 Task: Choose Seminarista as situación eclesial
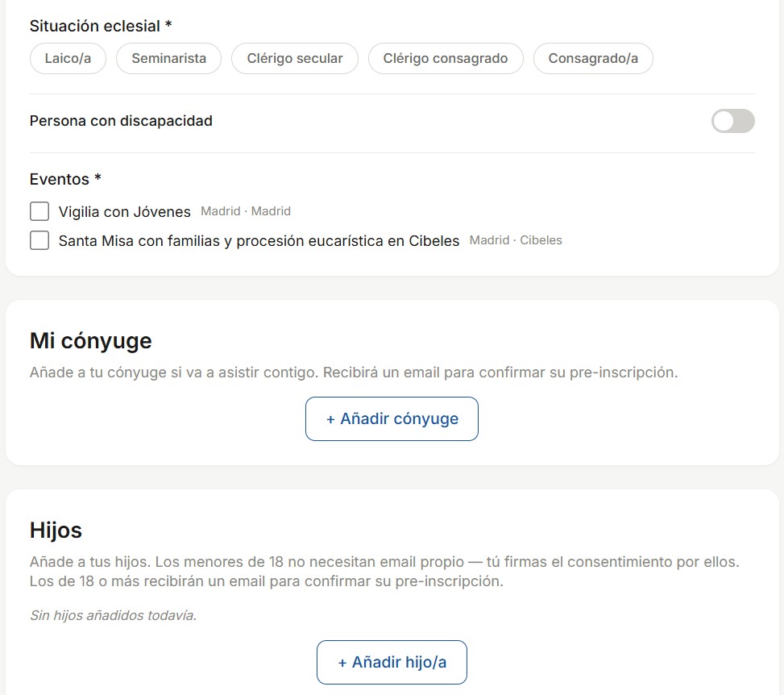point(168,59)
